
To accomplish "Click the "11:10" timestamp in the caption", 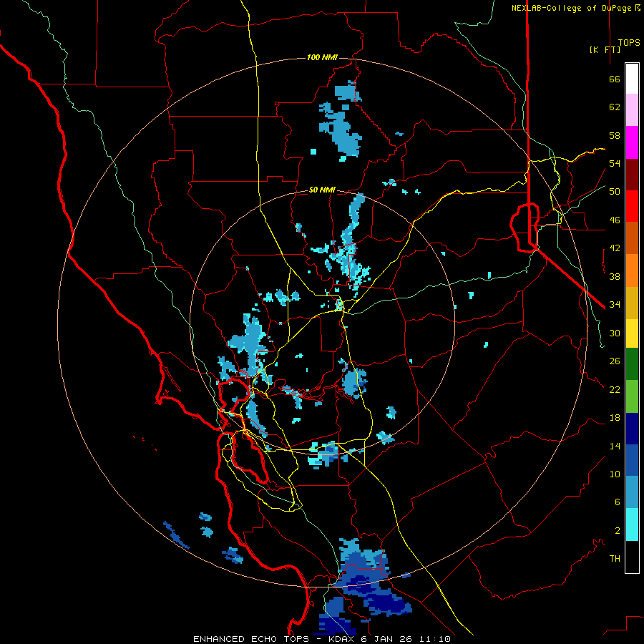I will point(435,639).
